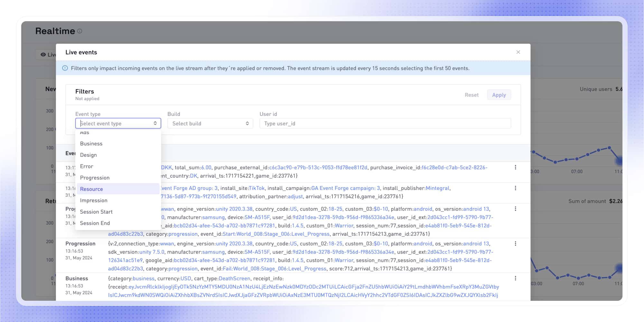Click the Type user_id input field
The image size is (644, 322).
click(x=385, y=123)
